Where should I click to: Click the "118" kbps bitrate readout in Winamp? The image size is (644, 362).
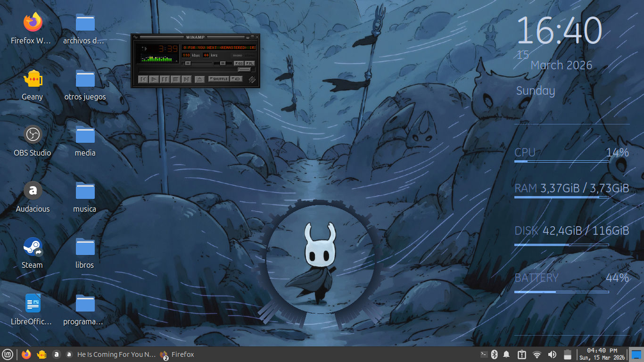pos(186,56)
